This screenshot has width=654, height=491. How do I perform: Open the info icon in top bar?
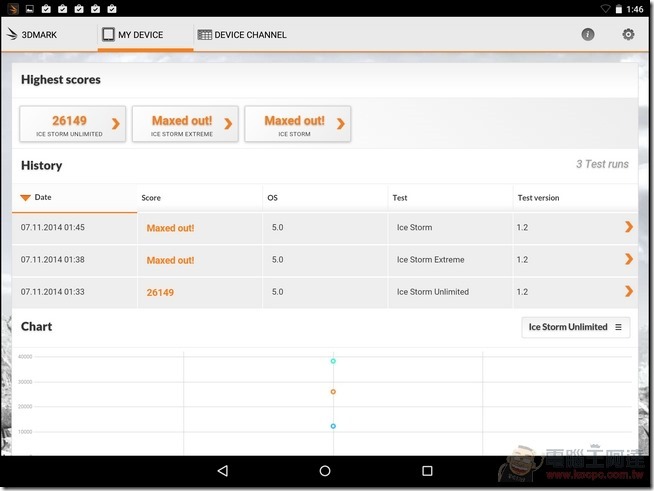pyautogui.click(x=588, y=34)
